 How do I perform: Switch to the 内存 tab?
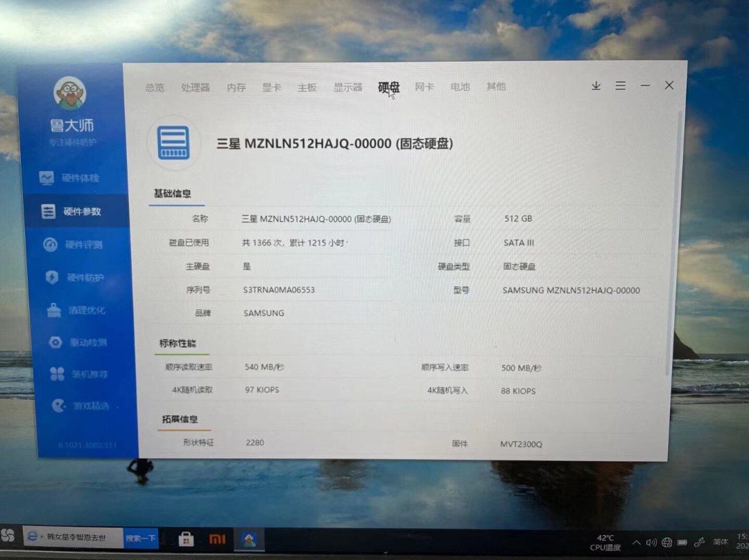click(x=236, y=87)
